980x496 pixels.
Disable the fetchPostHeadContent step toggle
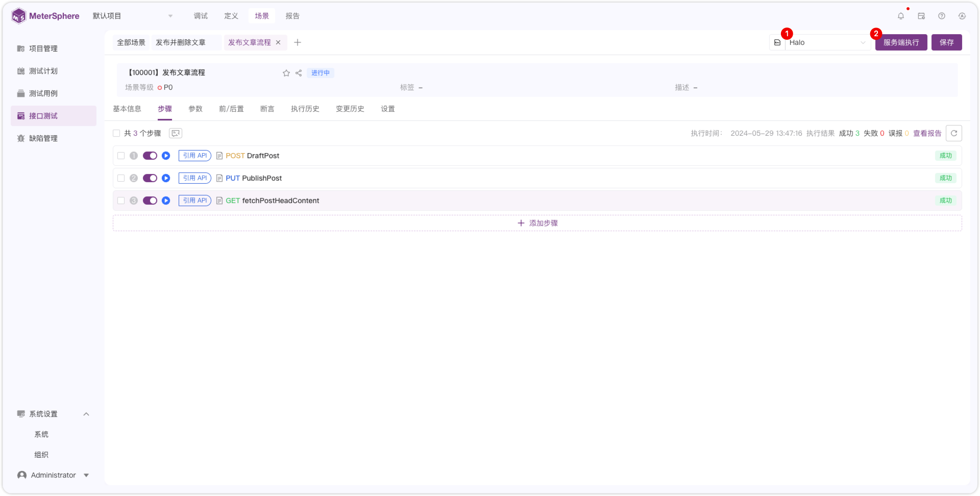(150, 201)
